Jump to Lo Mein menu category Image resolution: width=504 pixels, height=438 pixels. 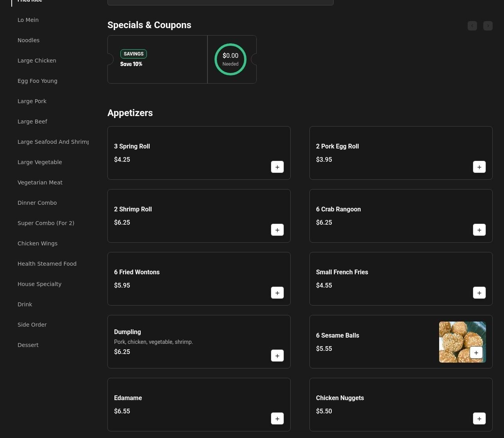(28, 20)
